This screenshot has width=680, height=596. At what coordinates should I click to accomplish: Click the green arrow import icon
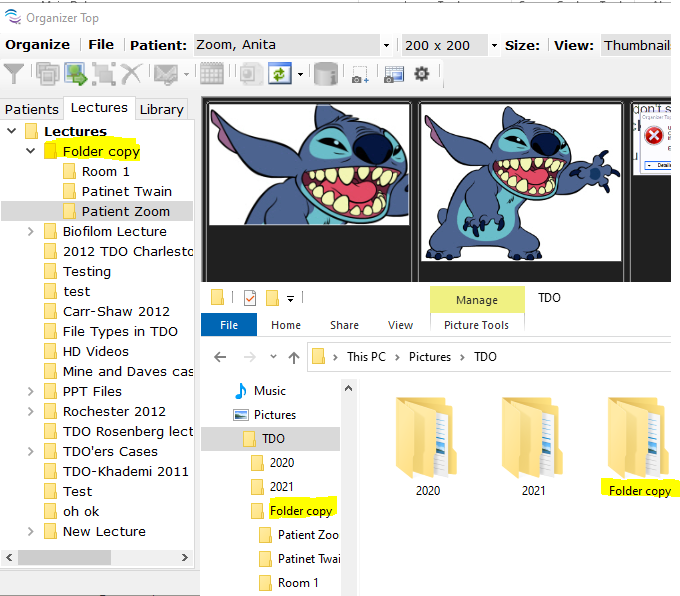point(75,73)
